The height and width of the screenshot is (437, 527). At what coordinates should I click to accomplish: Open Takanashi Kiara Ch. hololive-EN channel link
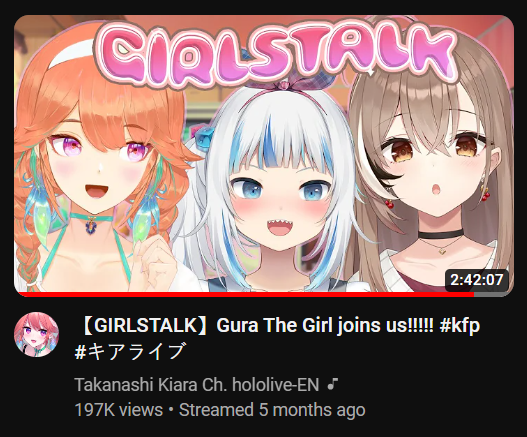pyautogui.click(x=197, y=385)
